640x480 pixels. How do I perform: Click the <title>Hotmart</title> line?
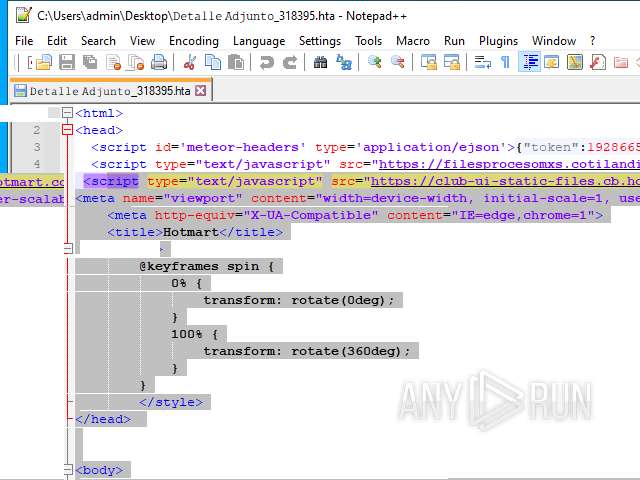[195, 232]
